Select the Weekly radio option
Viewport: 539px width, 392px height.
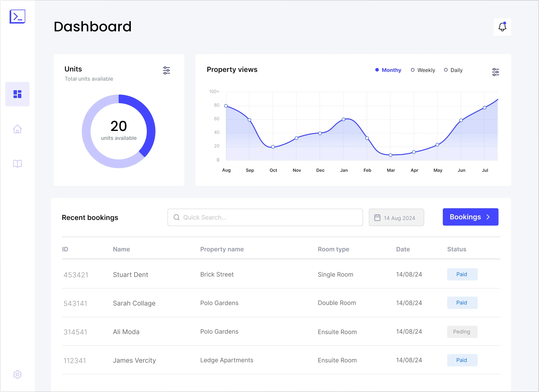pos(423,70)
